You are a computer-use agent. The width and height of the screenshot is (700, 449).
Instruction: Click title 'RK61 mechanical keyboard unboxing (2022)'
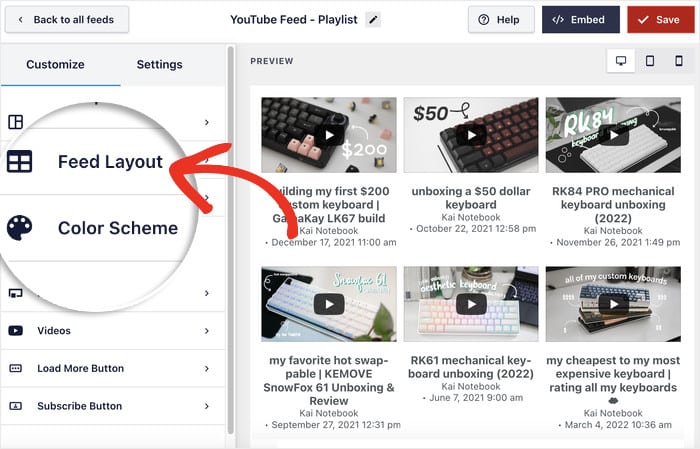[471, 367]
